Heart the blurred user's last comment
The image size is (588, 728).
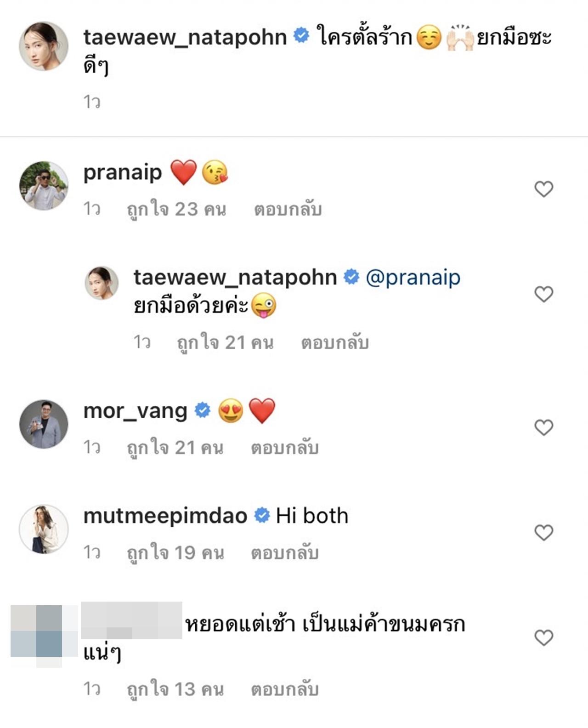pyautogui.click(x=543, y=638)
